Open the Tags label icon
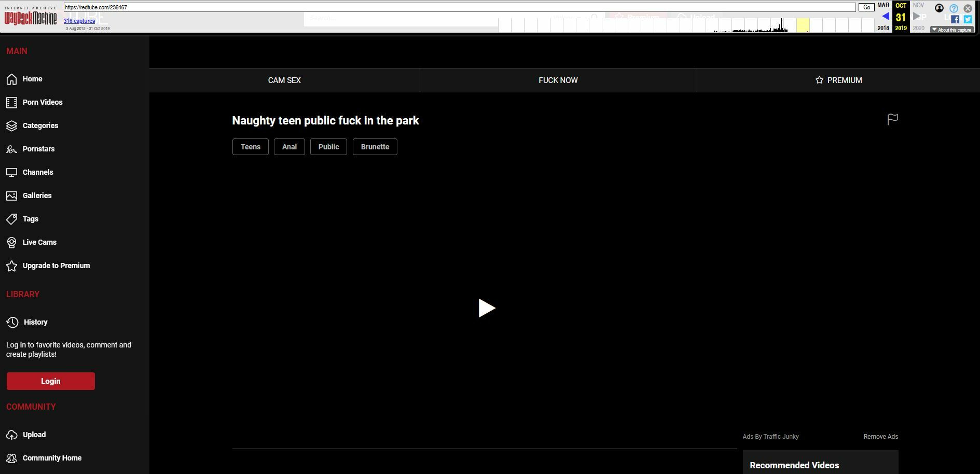The width and height of the screenshot is (980, 474). (x=12, y=219)
